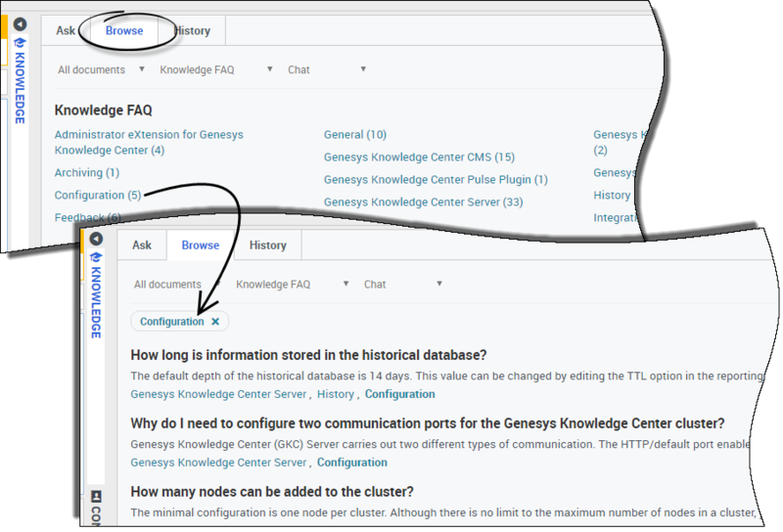Click the Knowledge graduation-cap icon in upper sidebar
The width and height of the screenshot is (783, 532).
tap(20, 42)
